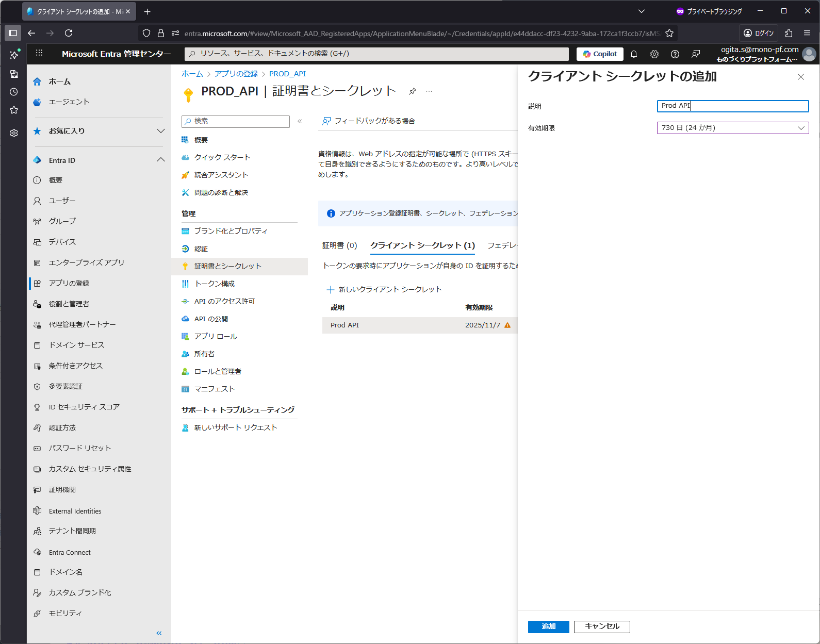Select the client secrets (1) tab
Screen dimensions: 820x644
point(422,245)
